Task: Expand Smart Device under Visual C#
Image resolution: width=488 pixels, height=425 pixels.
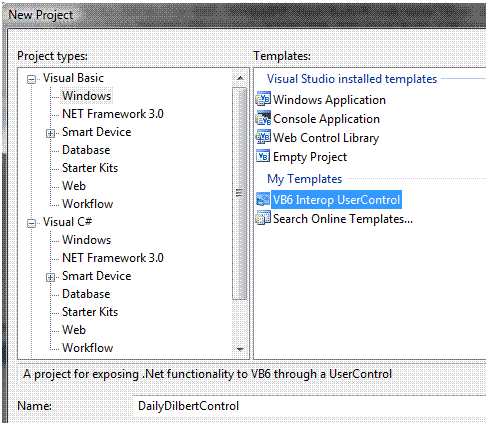Action: coord(50,277)
